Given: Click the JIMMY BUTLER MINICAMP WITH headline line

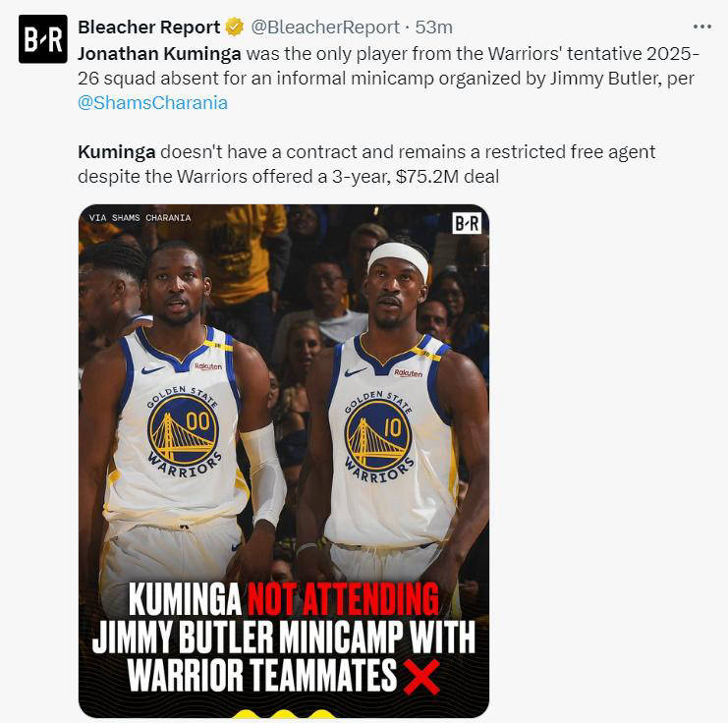Looking at the screenshot, I should pyautogui.click(x=284, y=637).
